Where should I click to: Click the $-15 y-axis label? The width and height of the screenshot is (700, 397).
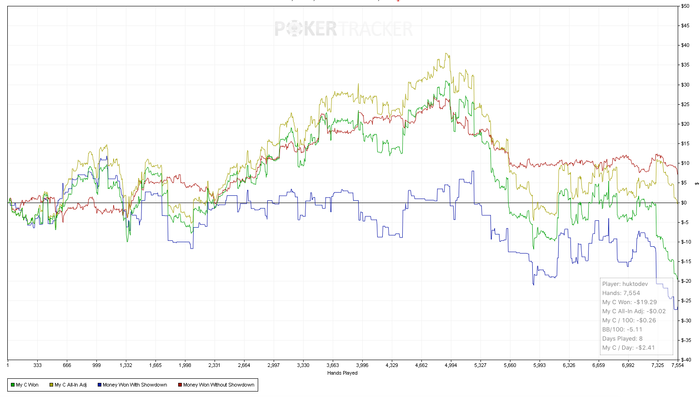tap(686, 261)
